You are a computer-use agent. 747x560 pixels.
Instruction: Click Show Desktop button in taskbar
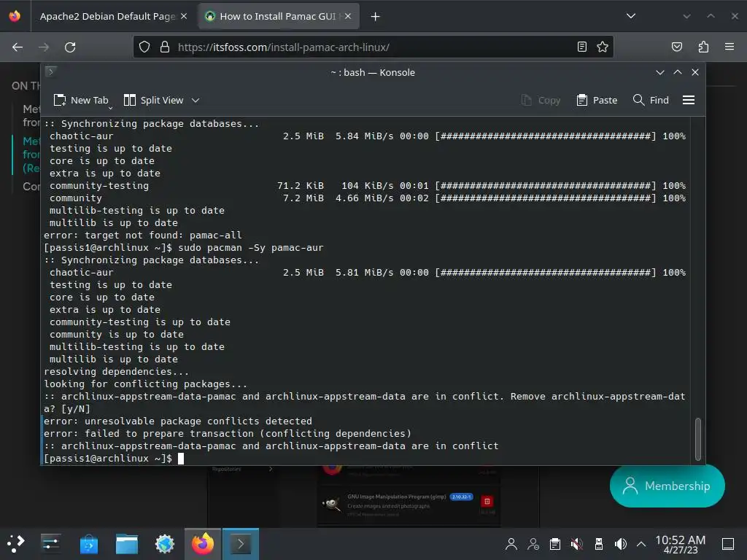point(728,544)
